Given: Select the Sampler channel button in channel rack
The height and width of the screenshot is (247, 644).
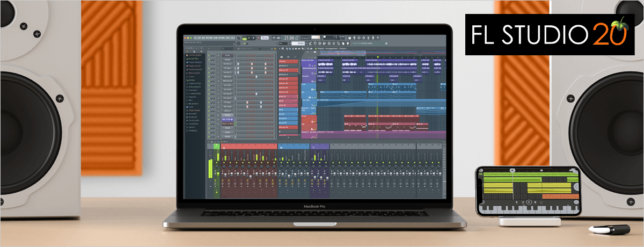Looking at the screenshot, I should coord(228,60).
